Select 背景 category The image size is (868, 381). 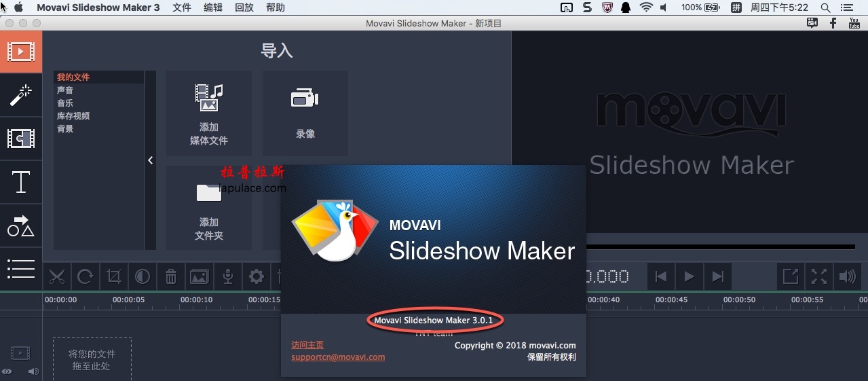tap(65, 129)
